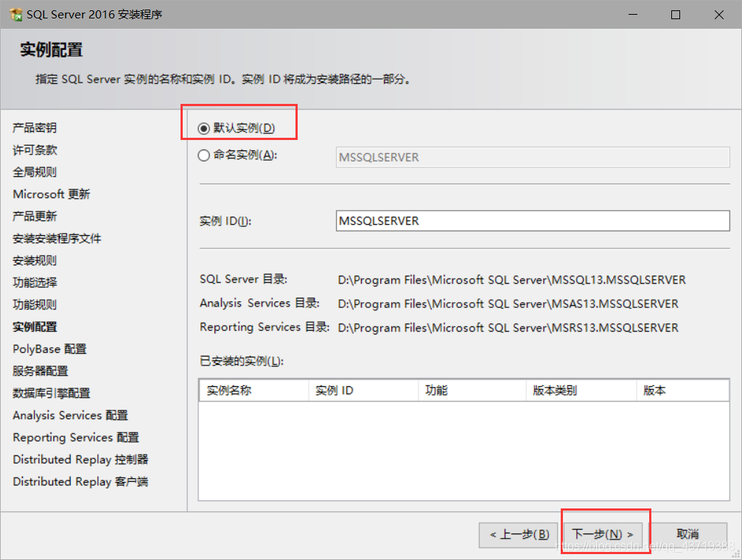Click the SQL Server setup title bar icon
This screenshot has width=742, height=560.
click(x=15, y=15)
